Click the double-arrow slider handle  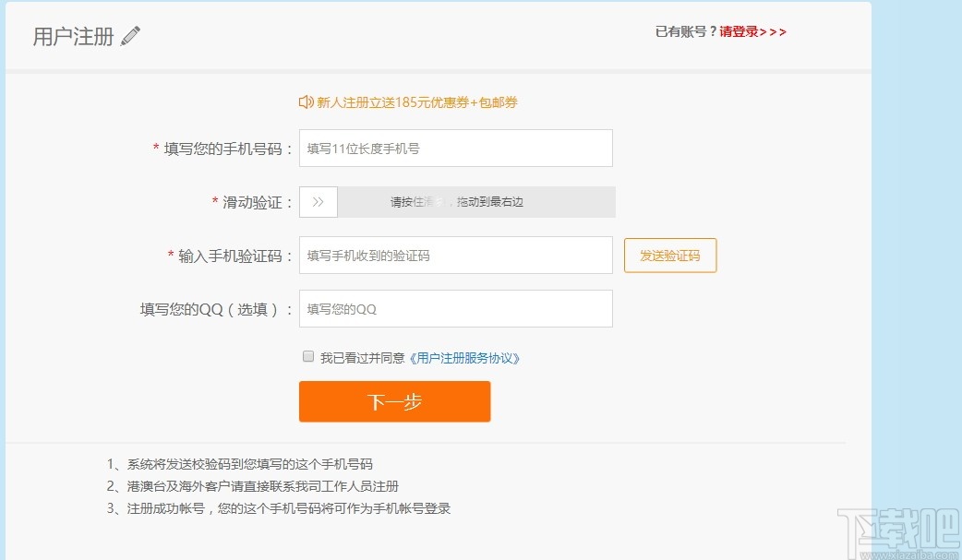pos(319,202)
